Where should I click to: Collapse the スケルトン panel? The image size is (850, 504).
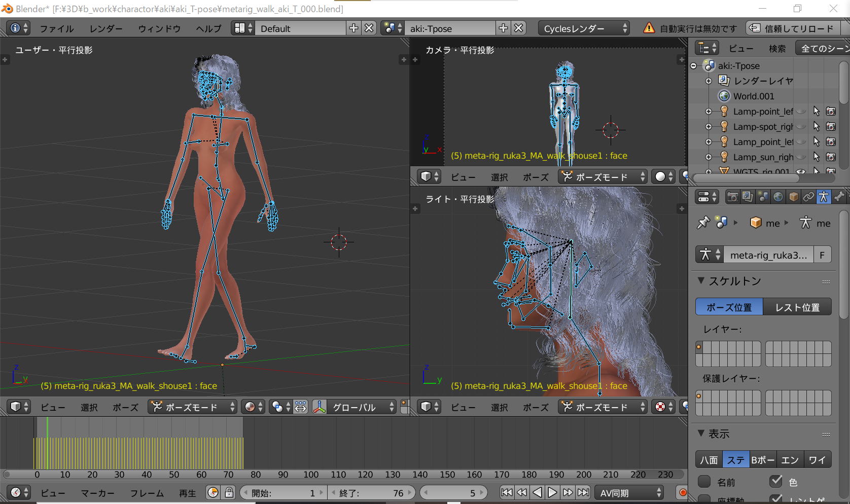[x=701, y=280]
